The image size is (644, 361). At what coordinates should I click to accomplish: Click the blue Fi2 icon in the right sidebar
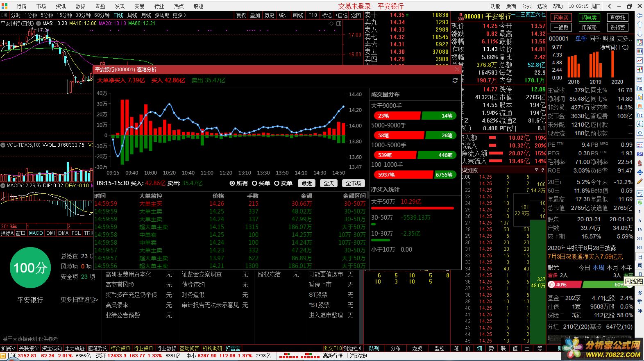coord(639,115)
